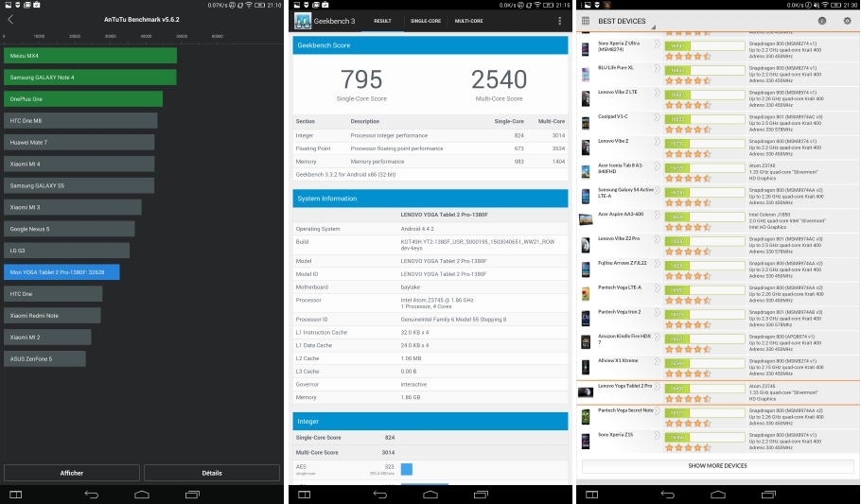Select the Sony Xperia Z Ultra device thumbnail

pyautogui.click(x=586, y=49)
